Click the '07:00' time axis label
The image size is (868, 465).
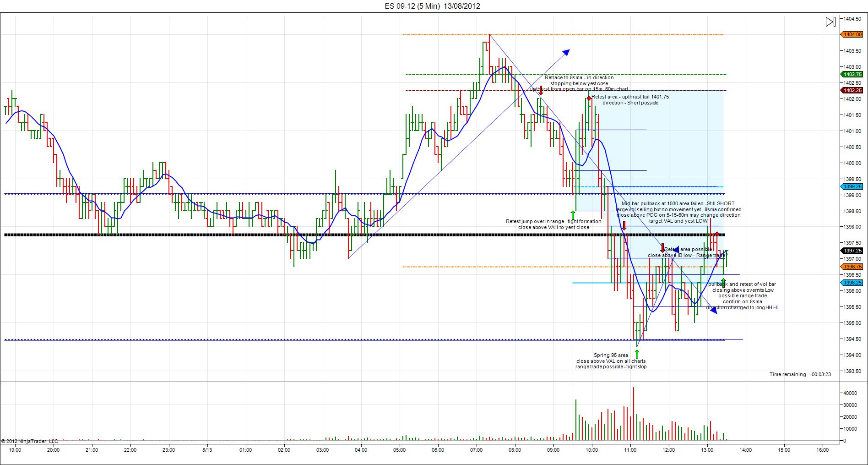point(476,450)
